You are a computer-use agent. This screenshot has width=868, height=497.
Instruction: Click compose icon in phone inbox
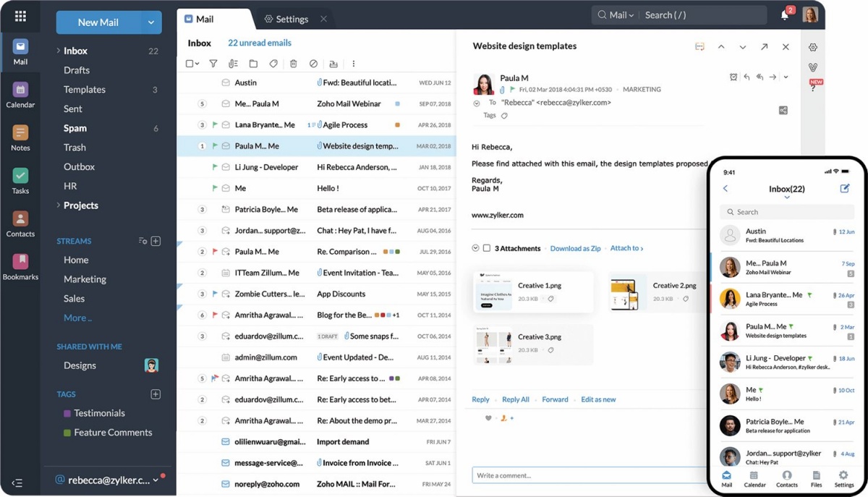[x=844, y=189]
